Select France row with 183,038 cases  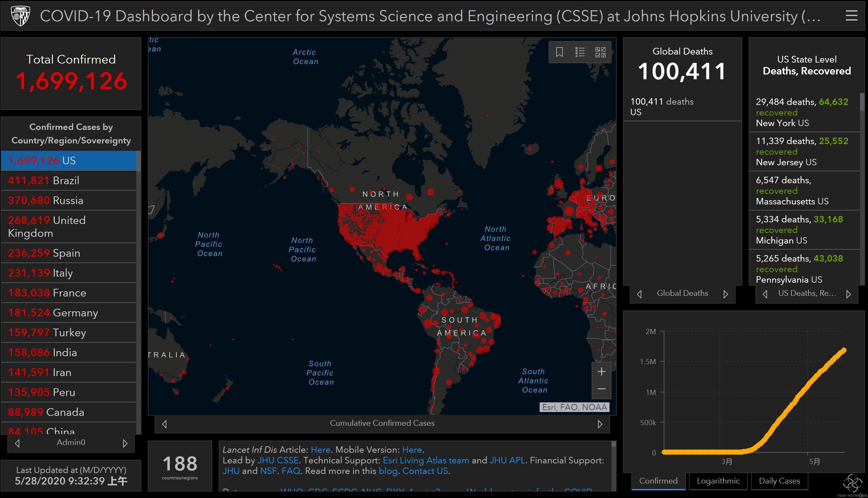click(69, 293)
